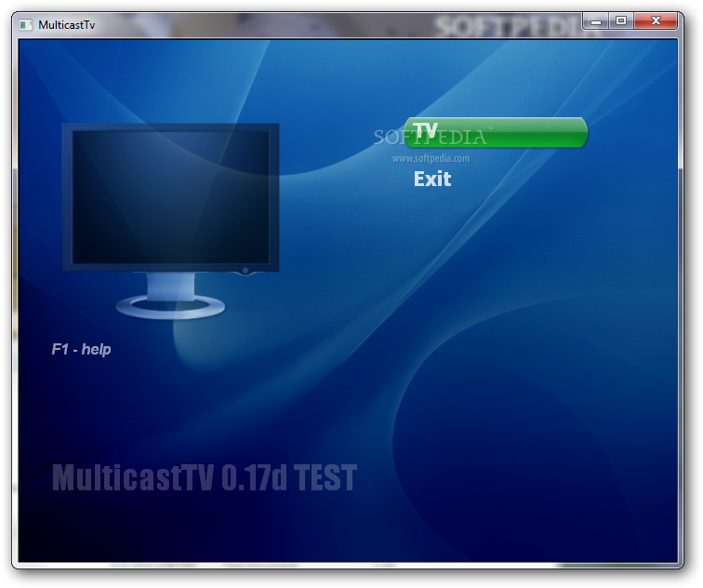The height and width of the screenshot is (588, 703).
Task: Click the MulticastTv window title text
Action: [67, 25]
